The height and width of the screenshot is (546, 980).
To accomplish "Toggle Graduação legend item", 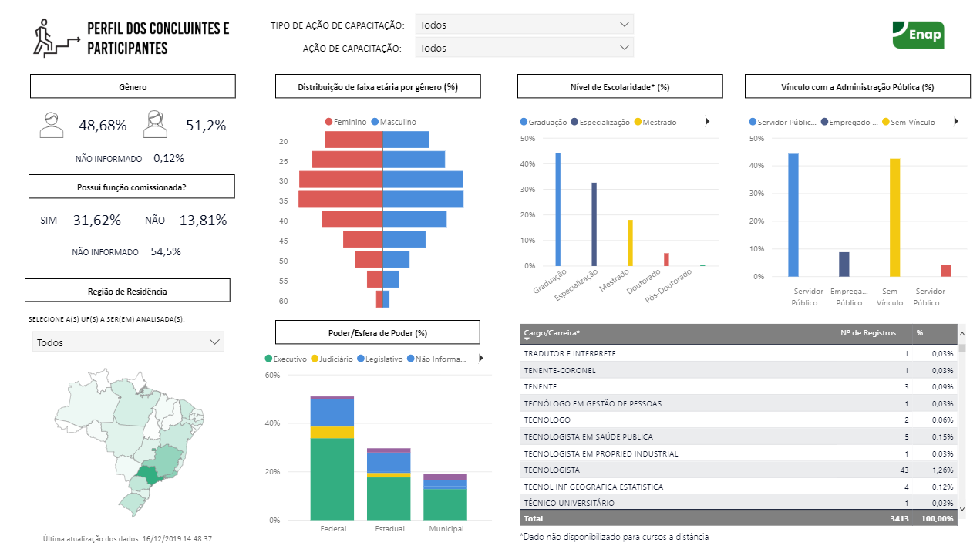I will tap(544, 122).
